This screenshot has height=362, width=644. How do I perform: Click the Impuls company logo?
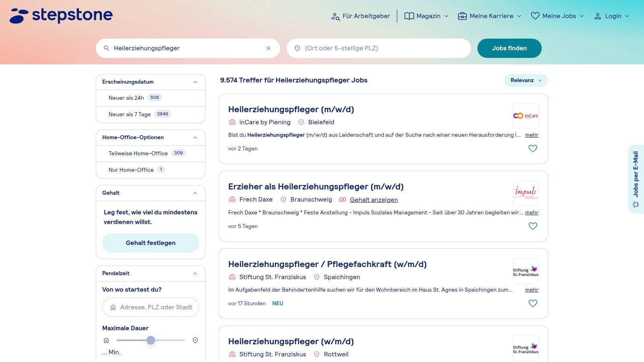tap(525, 193)
